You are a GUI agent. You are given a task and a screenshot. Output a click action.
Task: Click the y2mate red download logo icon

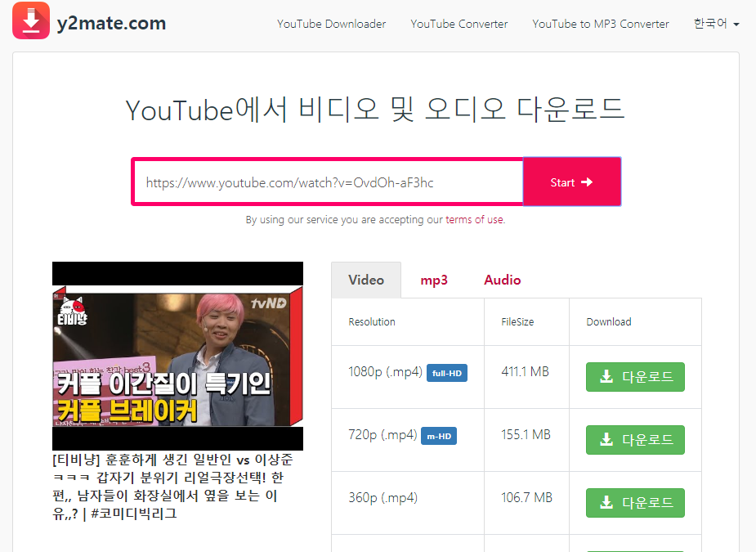[31, 20]
